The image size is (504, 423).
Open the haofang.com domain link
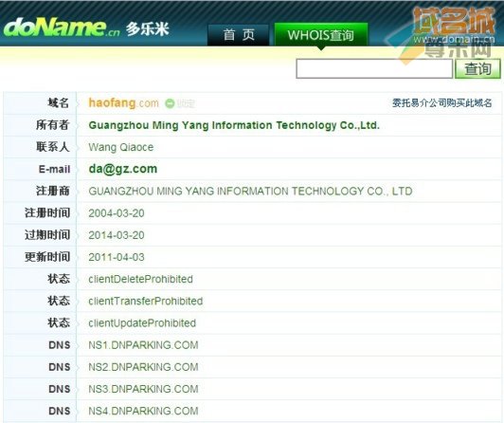[x=124, y=103]
